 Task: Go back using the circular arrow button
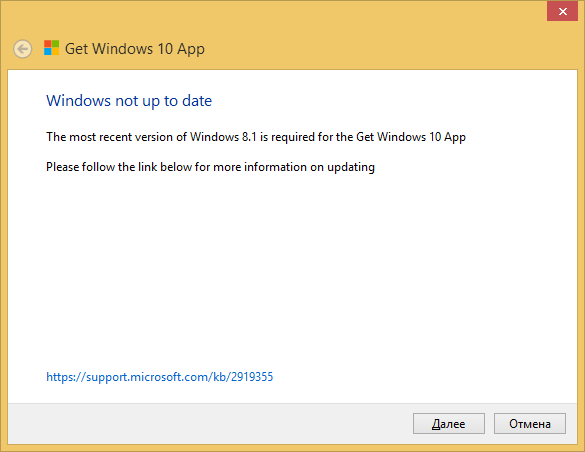pyautogui.click(x=23, y=49)
